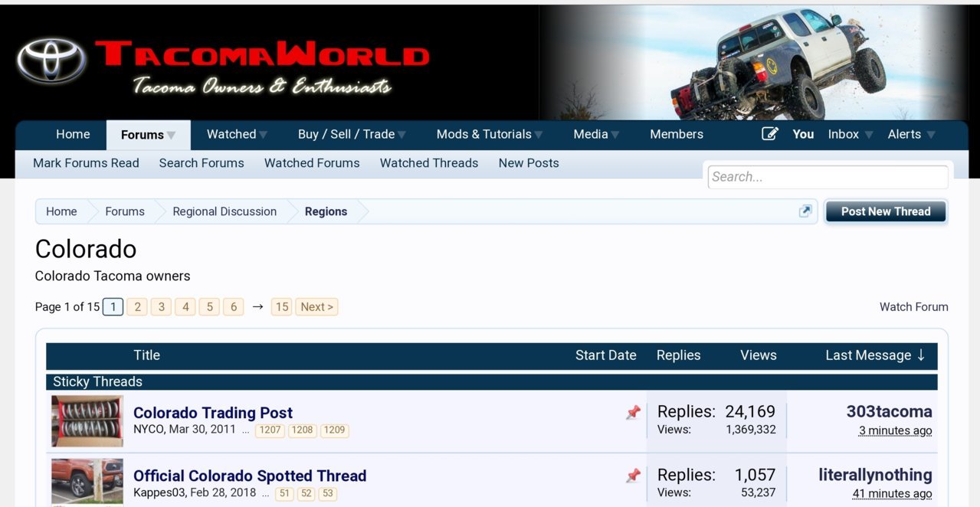
Task: Open the Inbox dropdown arrow
Action: (x=869, y=136)
